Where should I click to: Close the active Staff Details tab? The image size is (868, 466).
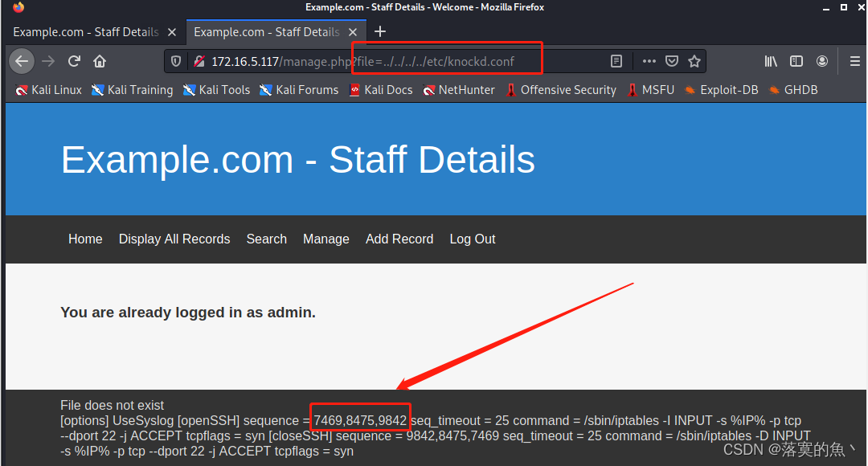pos(353,32)
